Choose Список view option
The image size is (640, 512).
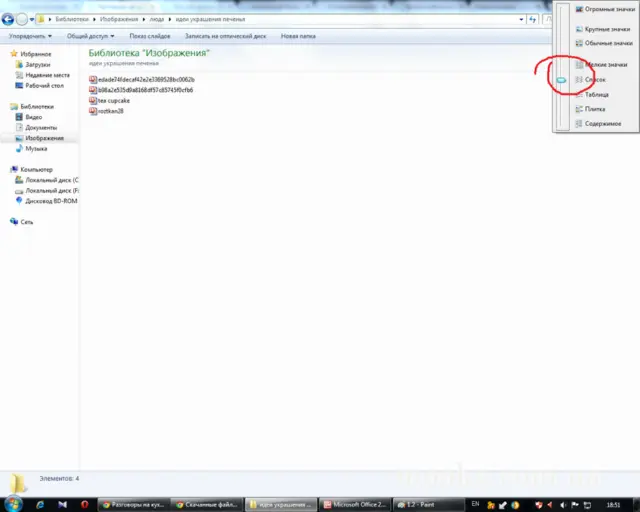[x=591, y=80]
